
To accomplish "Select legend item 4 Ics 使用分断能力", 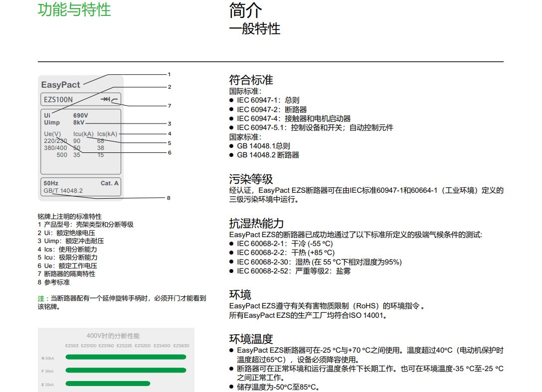I will coord(67,250).
